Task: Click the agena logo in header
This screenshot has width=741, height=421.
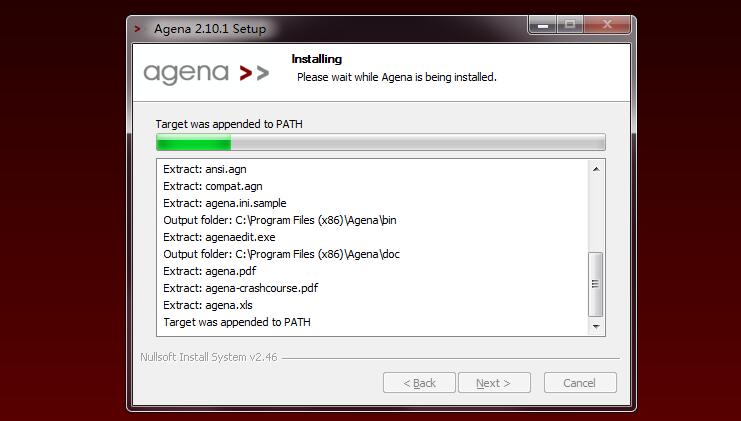Action: point(207,74)
